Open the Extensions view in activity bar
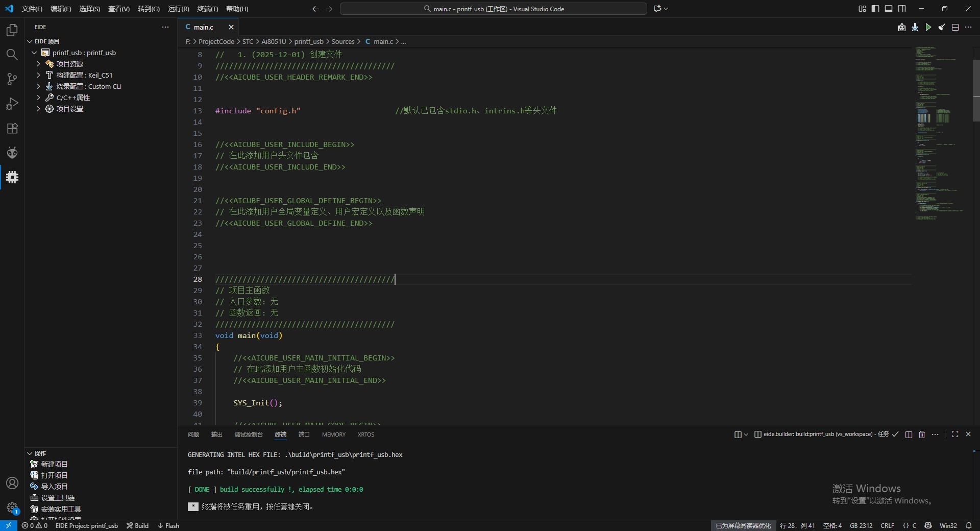Screen dimensions: 980x531 tap(12, 128)
